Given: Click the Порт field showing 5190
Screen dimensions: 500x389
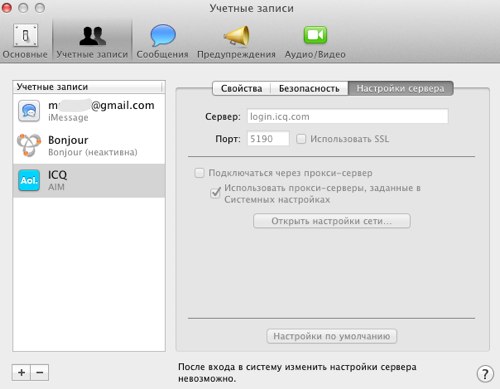Looking at the screenshot, I should (268, 138).
